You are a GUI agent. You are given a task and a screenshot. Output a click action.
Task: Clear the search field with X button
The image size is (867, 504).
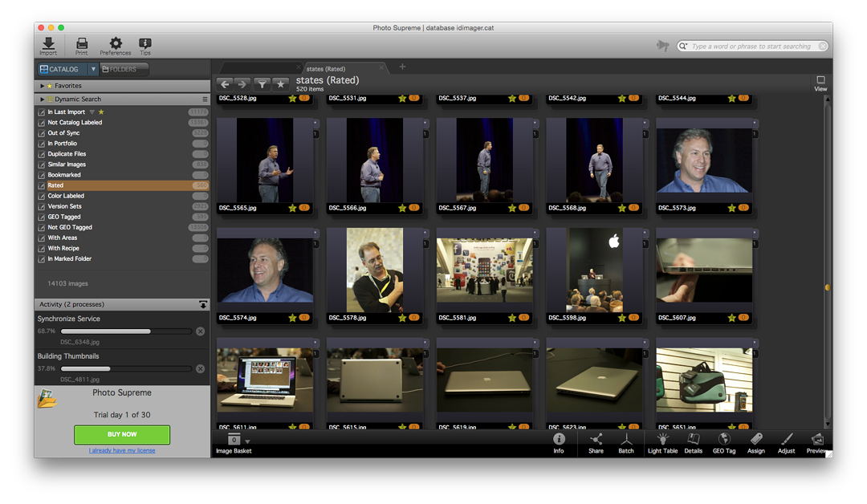(x=823, y=47)
